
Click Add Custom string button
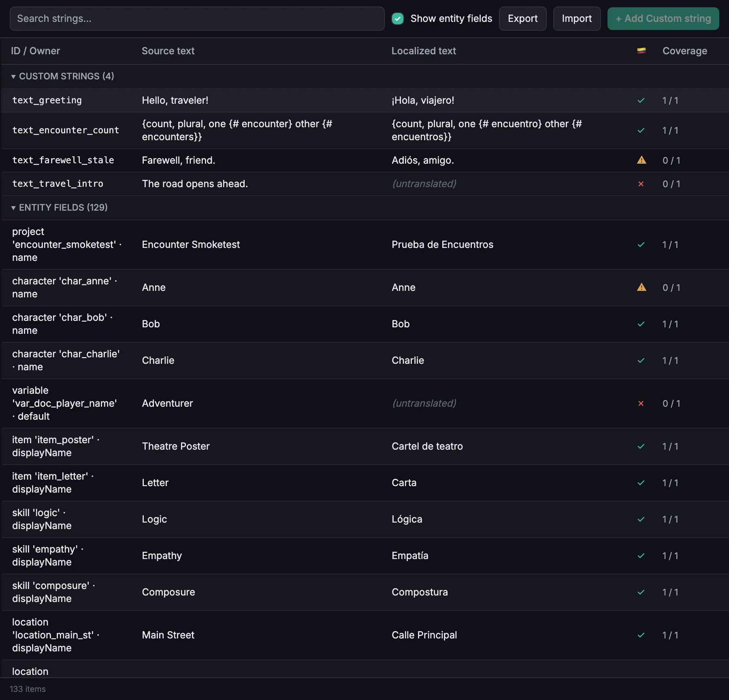click(663, 19)
